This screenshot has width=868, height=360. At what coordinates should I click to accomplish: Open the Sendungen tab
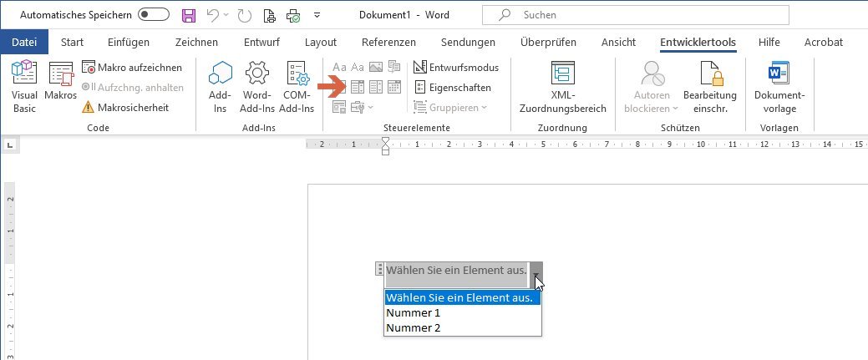[x=468, y=42]
